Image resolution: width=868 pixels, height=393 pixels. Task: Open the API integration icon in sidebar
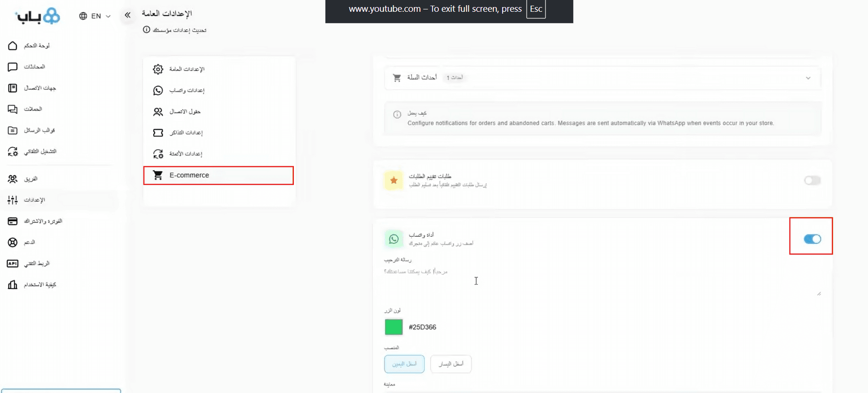click(x=13, y=264)
